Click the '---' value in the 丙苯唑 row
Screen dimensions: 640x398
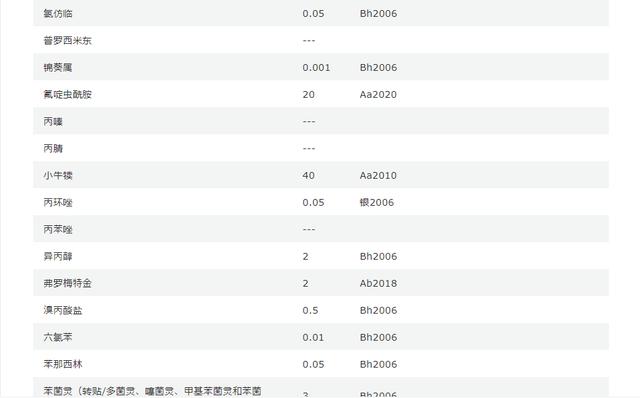click(309, 229)
